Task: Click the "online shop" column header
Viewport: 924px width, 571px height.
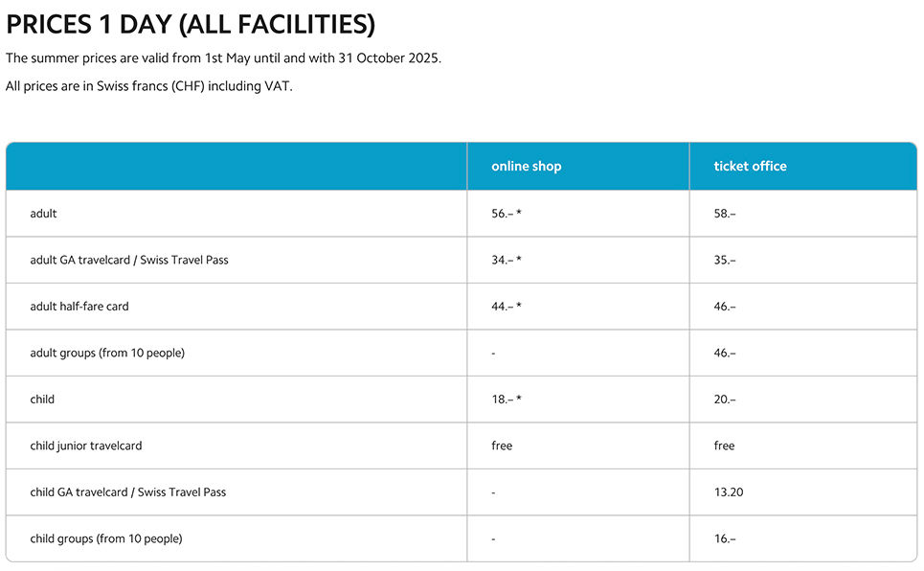Action: [526, 166]
